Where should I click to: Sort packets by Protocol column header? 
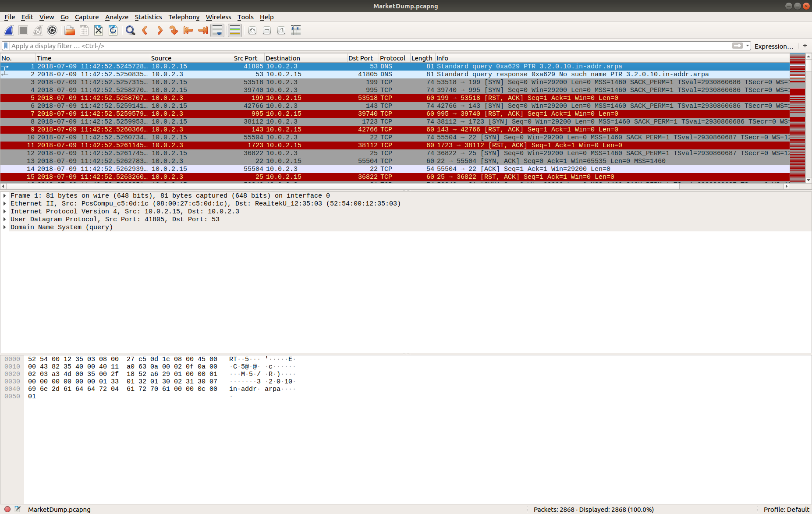pyautogui.click(x=393, y=58)
